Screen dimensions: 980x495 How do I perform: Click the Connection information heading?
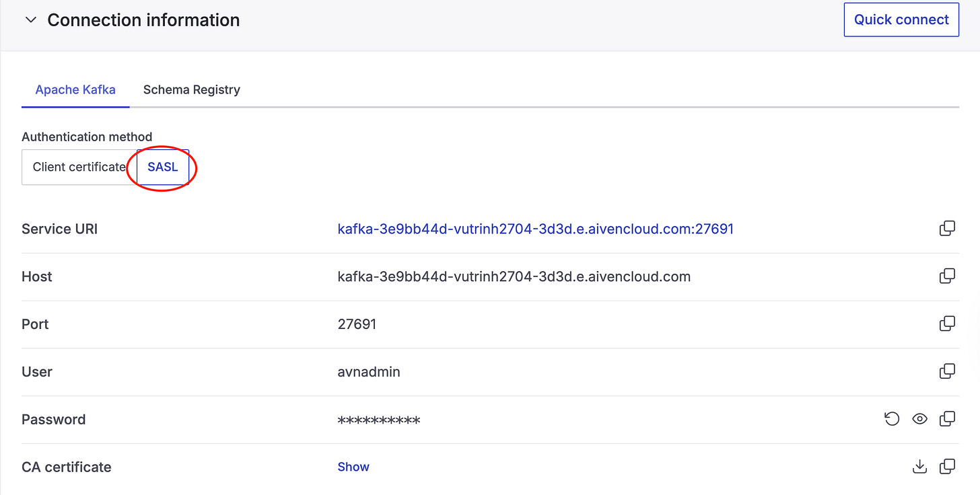pos(143,20)
